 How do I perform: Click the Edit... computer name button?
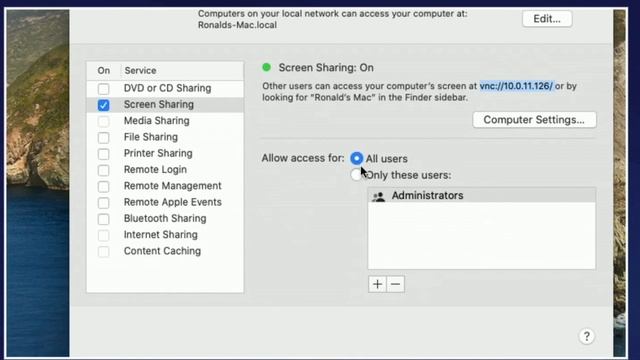click(x=547, y=19)
